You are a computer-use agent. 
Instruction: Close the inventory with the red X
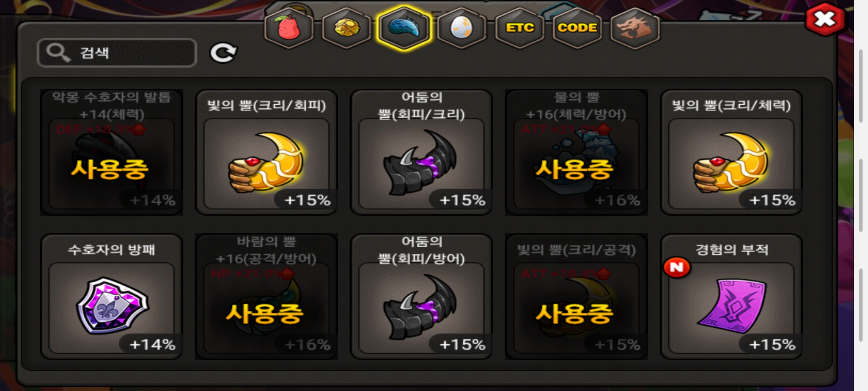(825, 19)
